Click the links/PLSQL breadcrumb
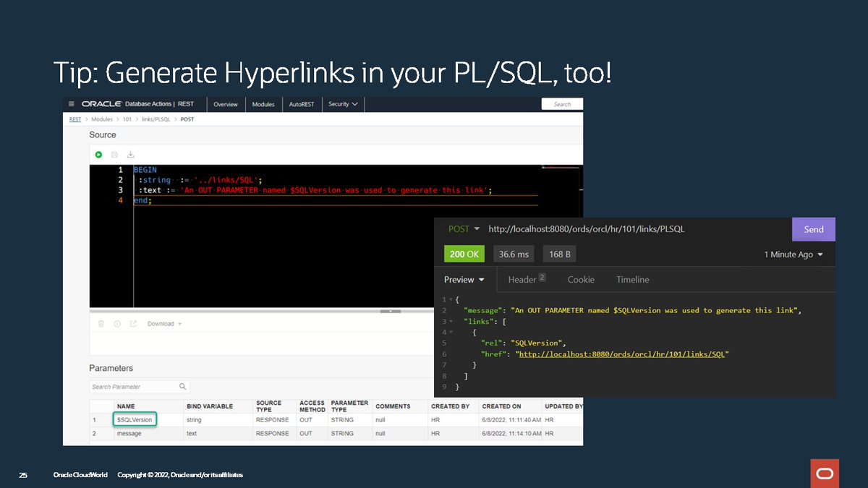This screenshot has width=868, height=488. tap(156, 119)
